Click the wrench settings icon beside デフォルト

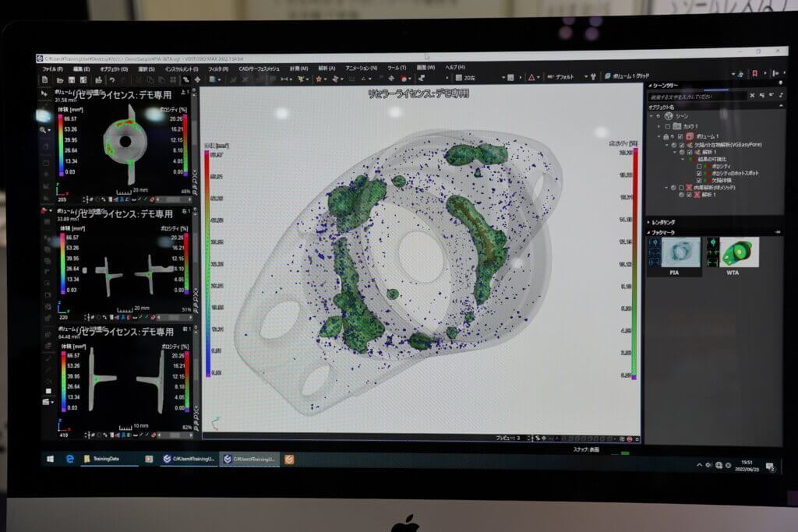click(x=593, y=77)
